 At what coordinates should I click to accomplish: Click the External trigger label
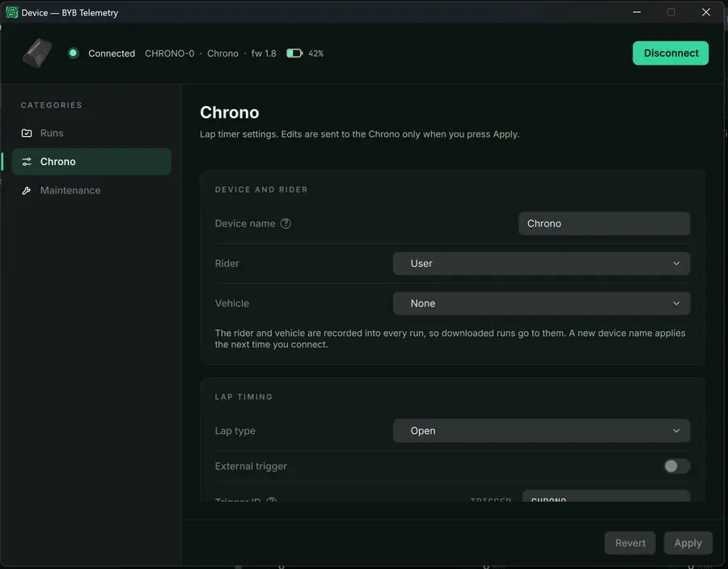tap(251, 466)
